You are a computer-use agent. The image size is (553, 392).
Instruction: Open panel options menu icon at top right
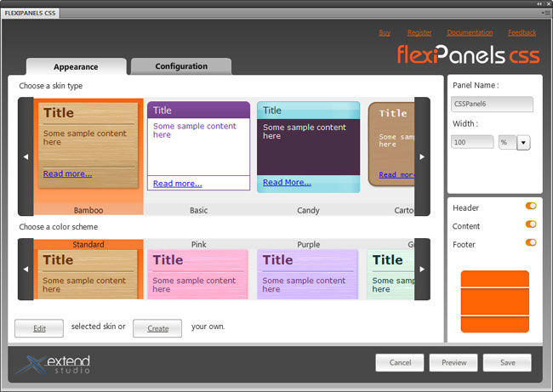[x=545, y=13]
